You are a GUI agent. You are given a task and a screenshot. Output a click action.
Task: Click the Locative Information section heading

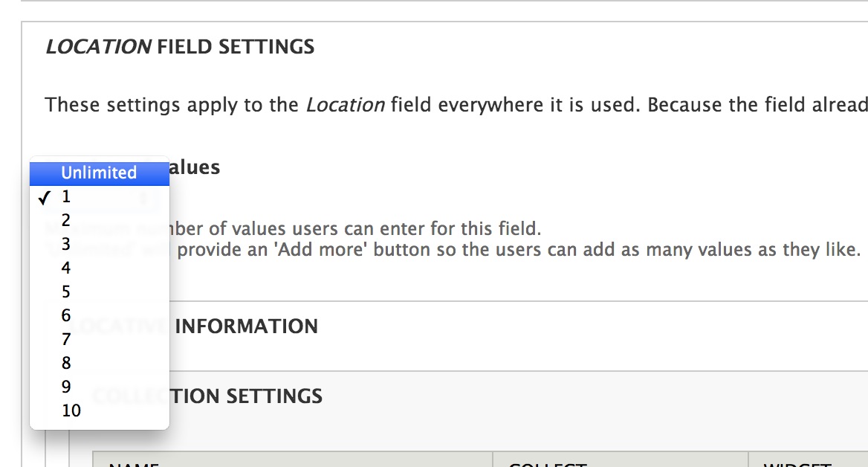[246, 326]
